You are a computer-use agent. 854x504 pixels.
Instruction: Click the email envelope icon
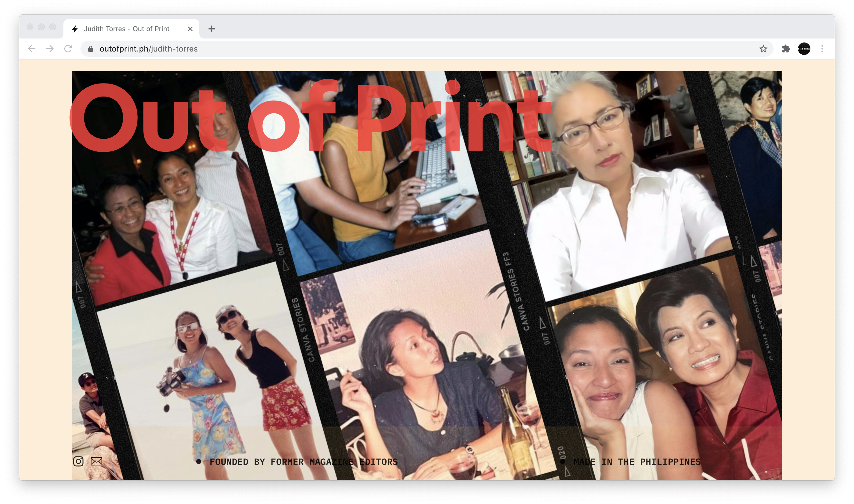[x=97, y=461]
